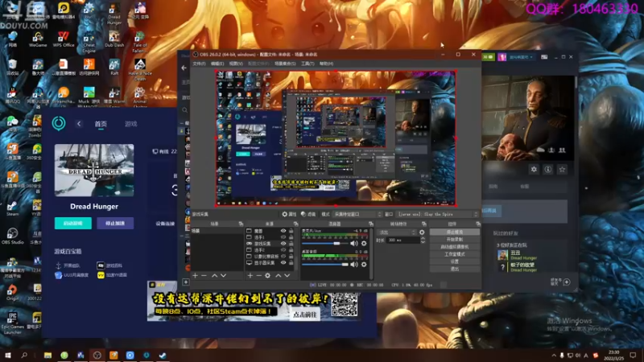Click the 工作室模式 button in OBS

click(x=455, y=254)
